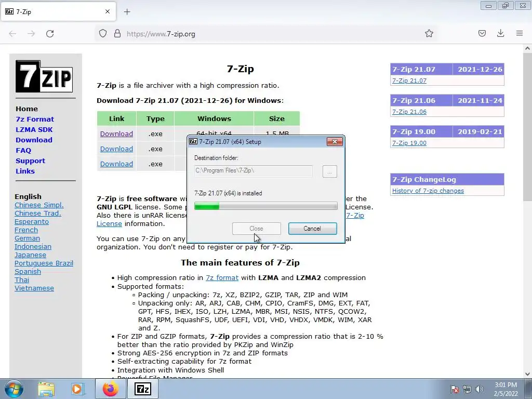Image resolution: width=532 pixels, height=399 pixels.
Task: Switch language to Chinese Simpl.
Action: pos(39,205)
